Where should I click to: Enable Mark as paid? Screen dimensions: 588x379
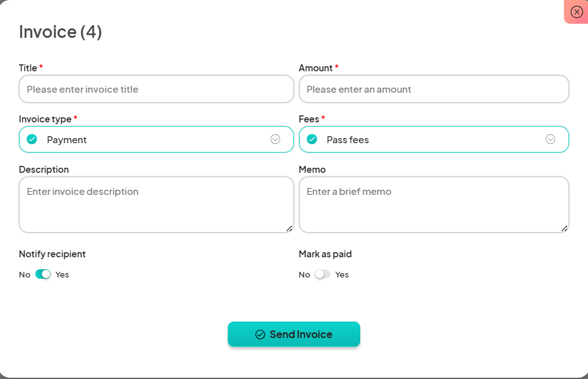coord(322,274)
